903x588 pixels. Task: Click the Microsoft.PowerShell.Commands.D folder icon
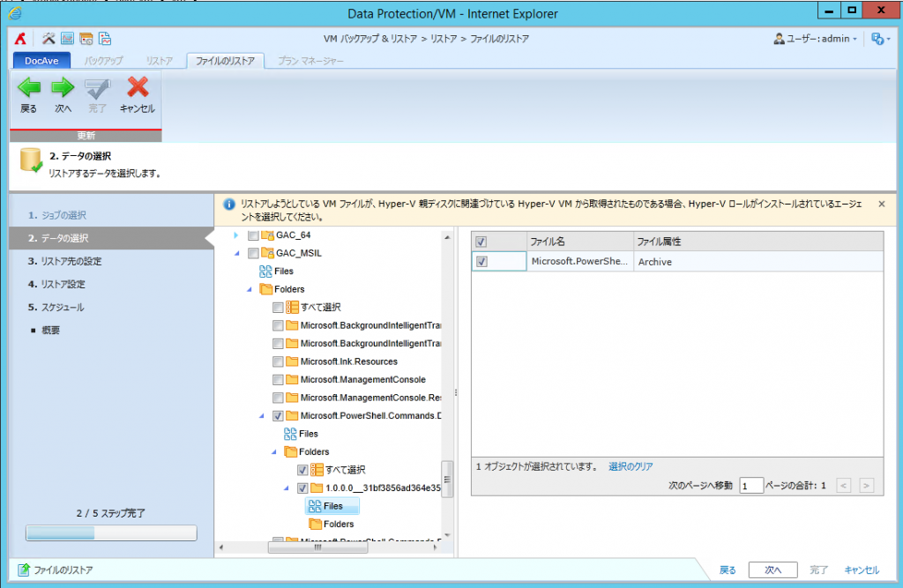(x=292, y=416)
